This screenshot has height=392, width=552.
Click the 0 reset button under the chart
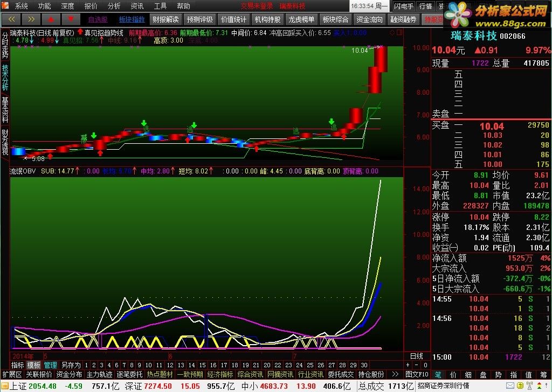425,365
